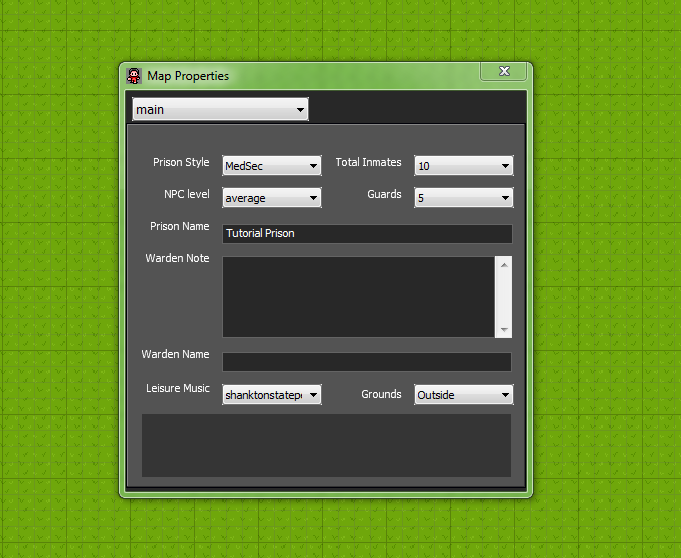This screenshot has width=681, height=558.
Task: Click the Prison Name text field
Action: 366,234
